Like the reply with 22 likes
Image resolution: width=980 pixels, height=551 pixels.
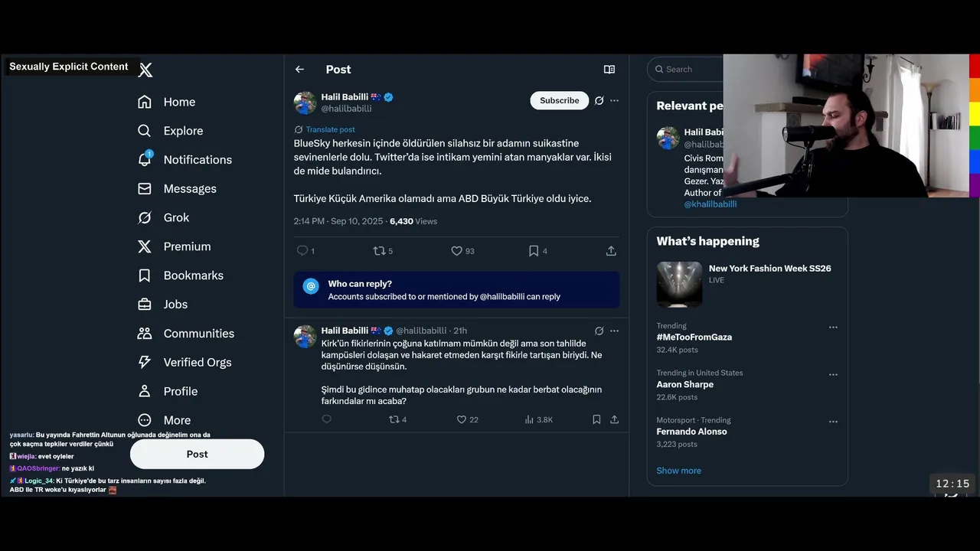point(461,419)
